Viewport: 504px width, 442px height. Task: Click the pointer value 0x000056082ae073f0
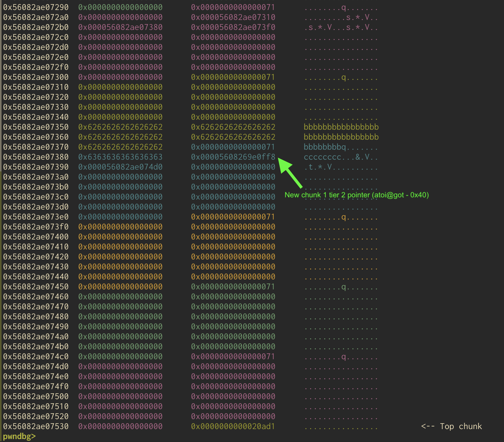pyautogui.click(x=233, y=27)
